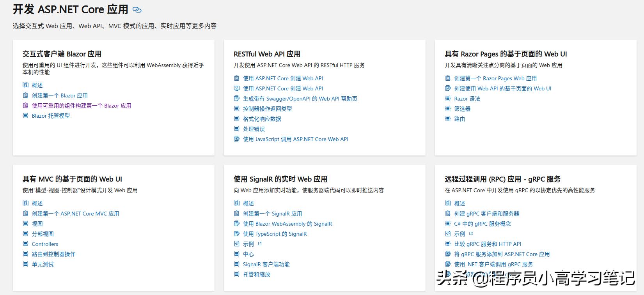Click the icon beside Controllers
Image resolution: width=644 pixels, height=295 pixels.
click(x=25, y=244)
